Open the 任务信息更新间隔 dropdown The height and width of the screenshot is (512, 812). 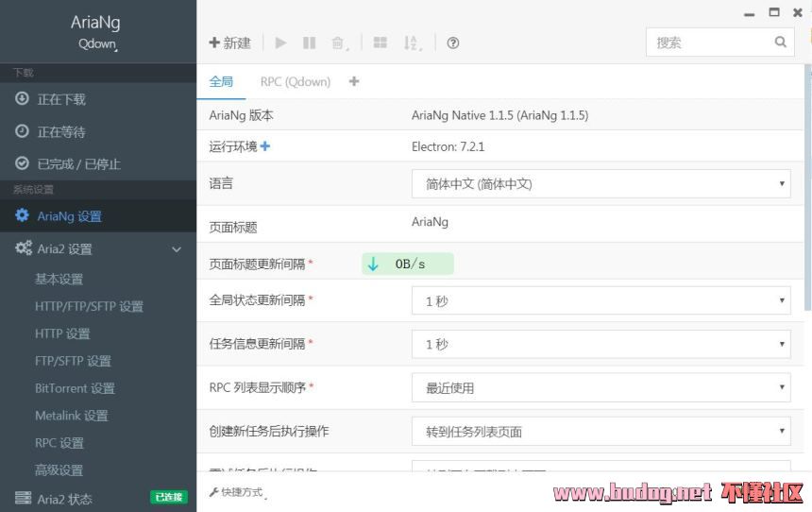(601, 344)
